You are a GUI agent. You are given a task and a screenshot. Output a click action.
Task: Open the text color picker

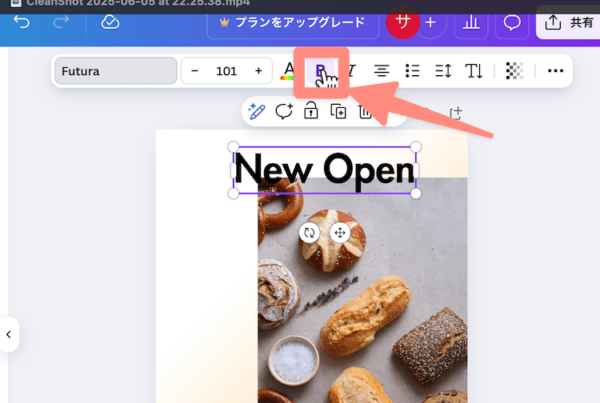pyautogui.click(x=289, y=71)
